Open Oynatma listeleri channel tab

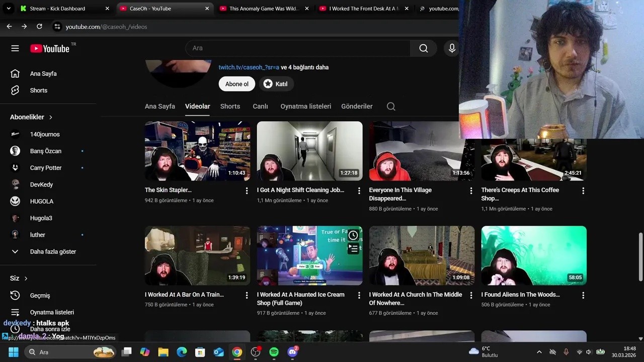306,106
